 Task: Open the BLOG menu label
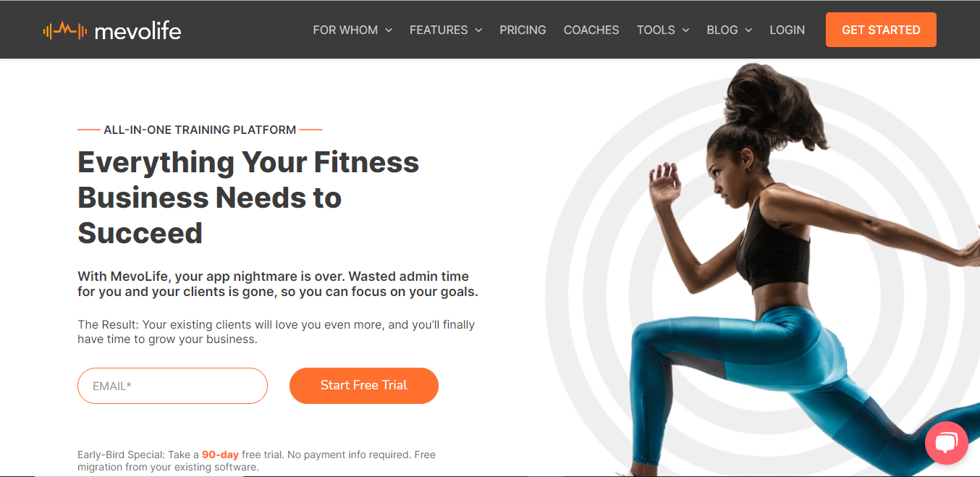point(722,30)
